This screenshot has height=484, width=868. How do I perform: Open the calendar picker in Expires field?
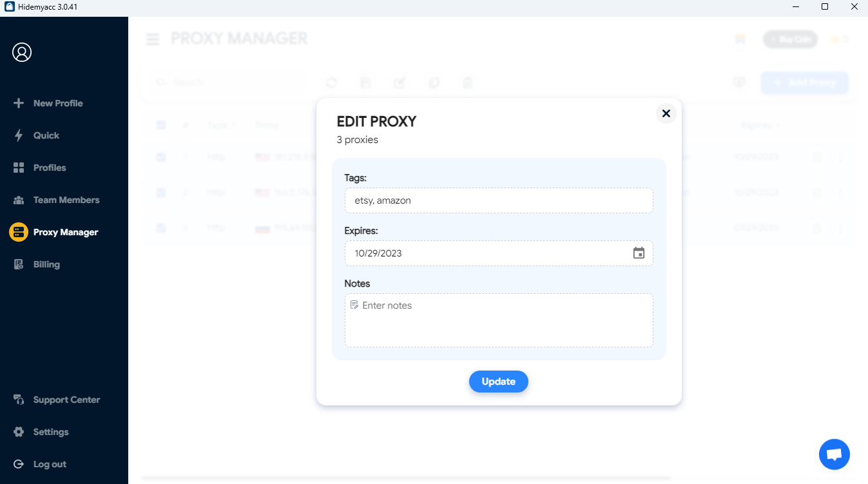[x=639, y=253]
